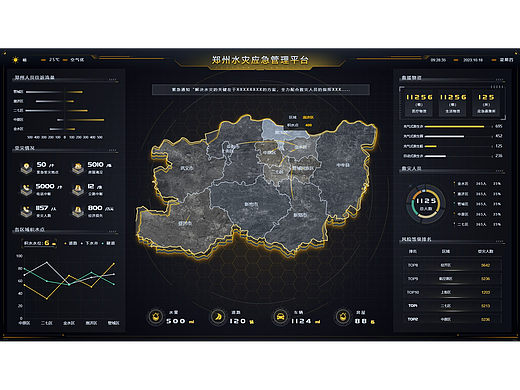Click the car icon next to 1124
Screen dimensions: 520x390
(x=281, y=316)
